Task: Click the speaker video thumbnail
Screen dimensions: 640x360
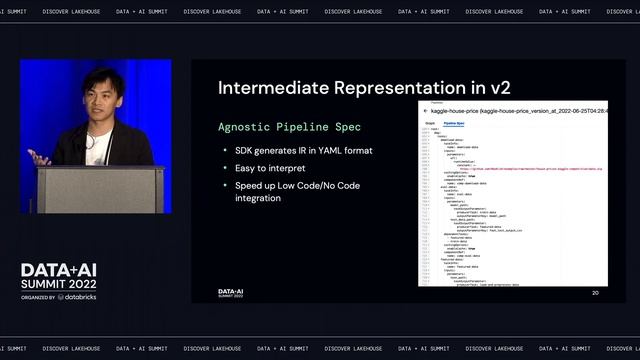Action: pyautogui.click(x=96, y=136)
